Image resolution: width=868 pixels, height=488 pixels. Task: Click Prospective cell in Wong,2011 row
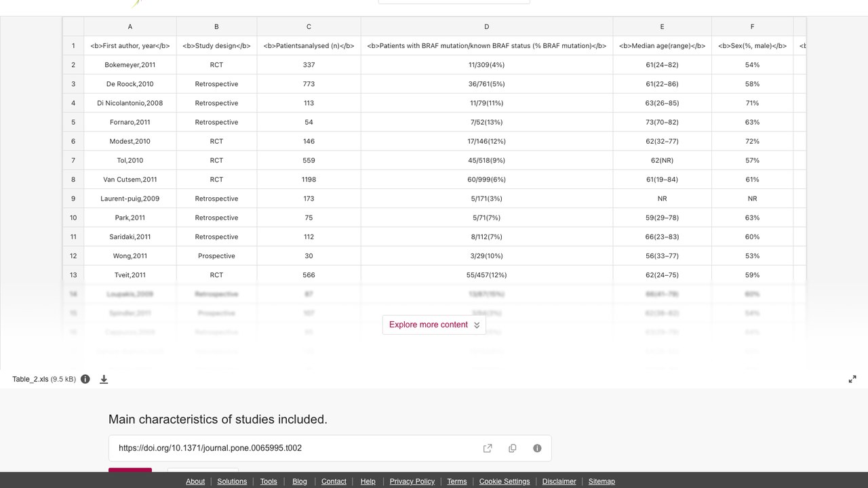[216, 256]
